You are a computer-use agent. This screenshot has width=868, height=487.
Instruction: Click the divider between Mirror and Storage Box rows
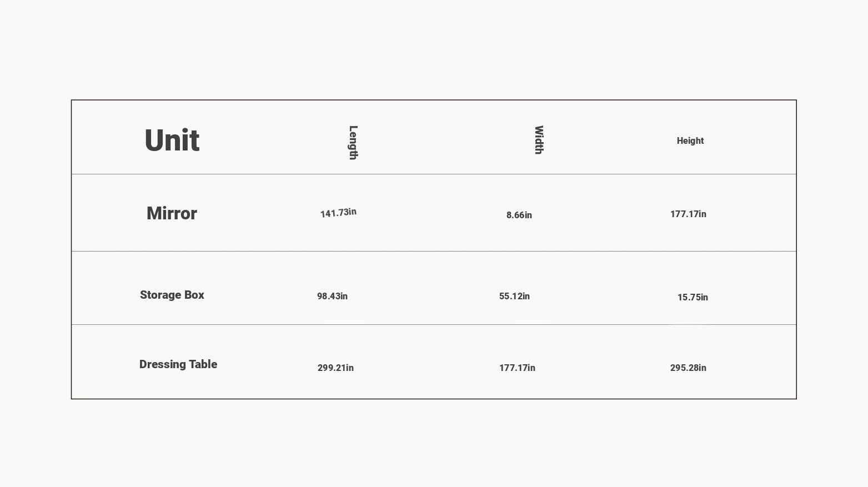434,251
